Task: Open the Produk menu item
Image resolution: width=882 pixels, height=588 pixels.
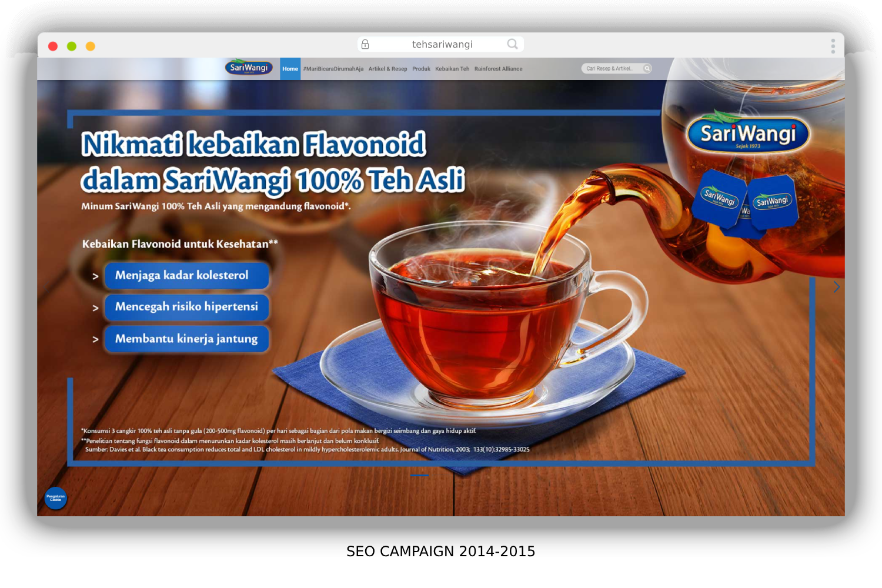Action: click(x=422, y=69)
